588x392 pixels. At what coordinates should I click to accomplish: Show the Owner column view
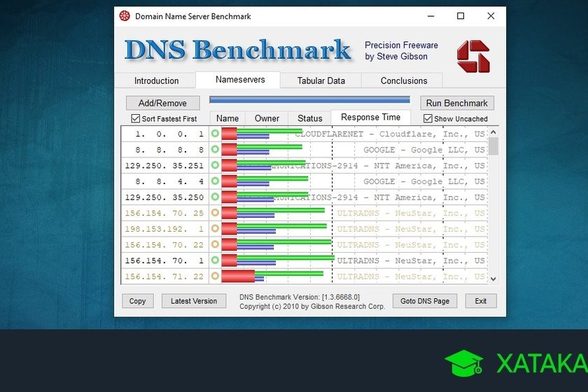coord(267,118)
